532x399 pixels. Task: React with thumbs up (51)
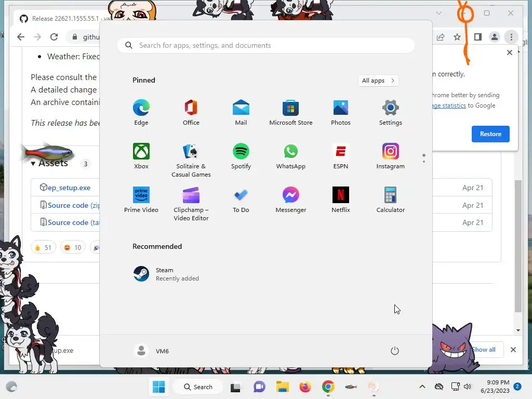point(43,247)
